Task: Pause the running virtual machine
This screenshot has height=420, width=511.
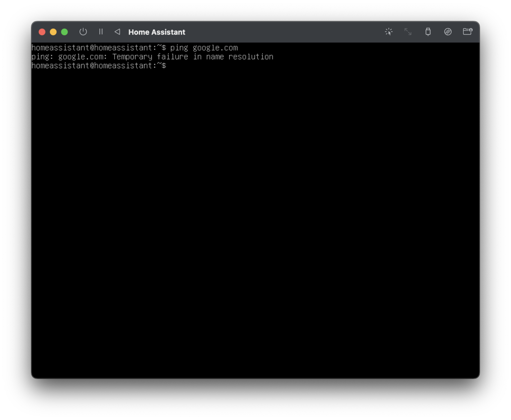Action: point(101,32)
